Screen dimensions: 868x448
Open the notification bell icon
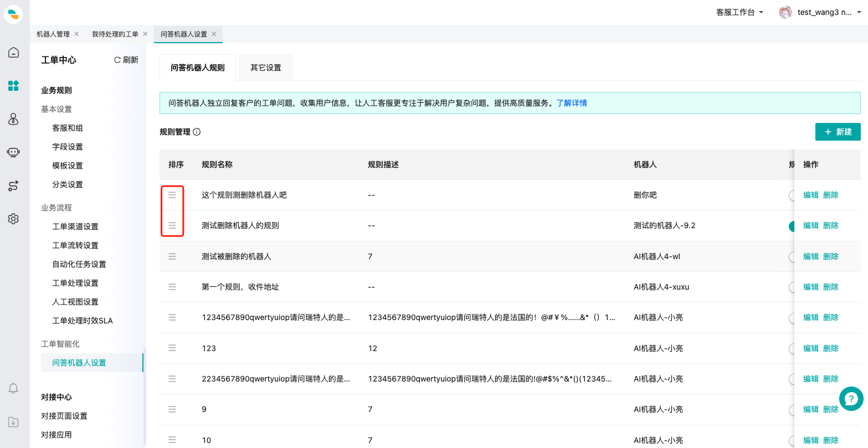13,389
